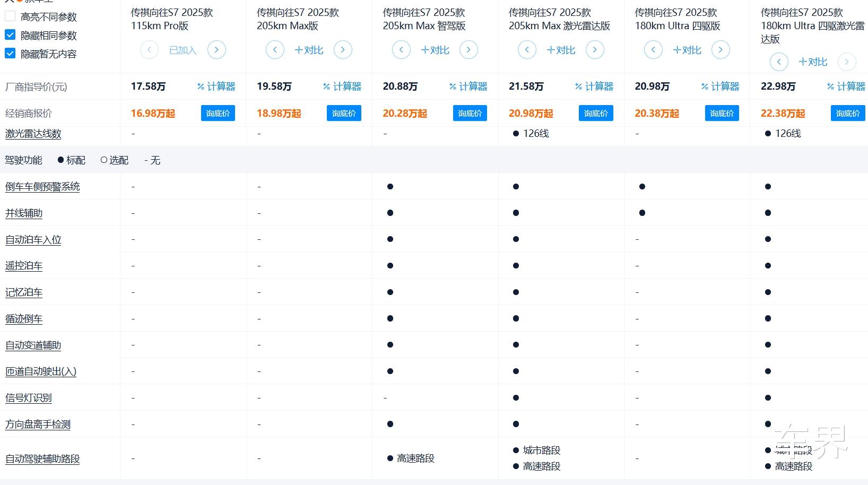
Task: Add 180km Ultra 四驱版 to comparison
Action: pyautogui.click(x=687, y=50)
